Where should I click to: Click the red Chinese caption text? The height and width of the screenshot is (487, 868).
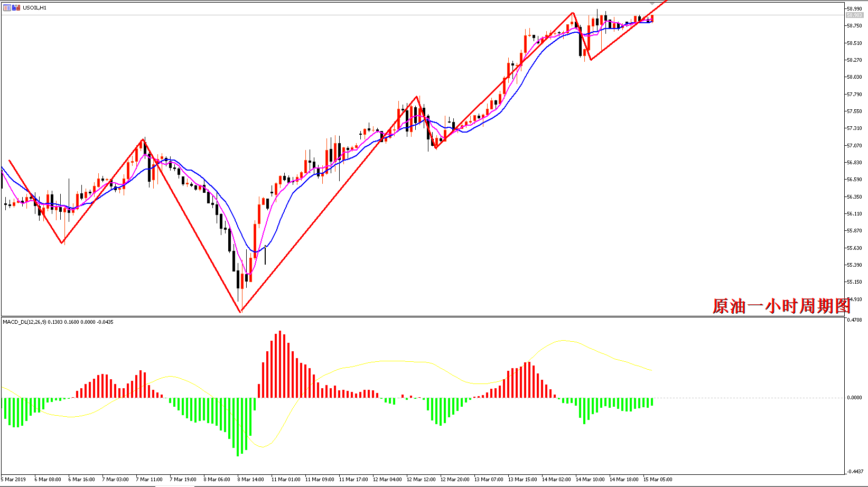pos(781,306)
